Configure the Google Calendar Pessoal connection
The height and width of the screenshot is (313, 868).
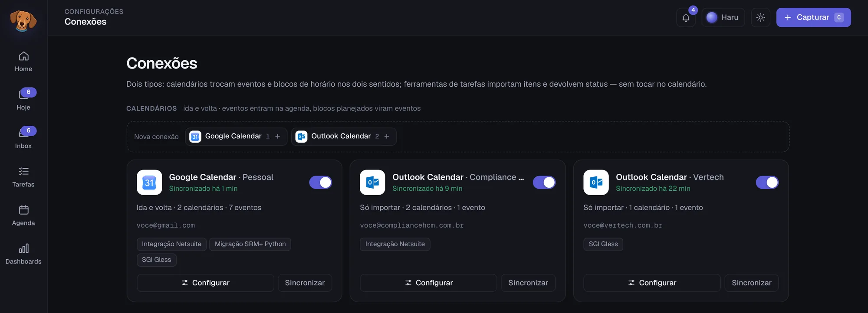[x=205, y=283]
